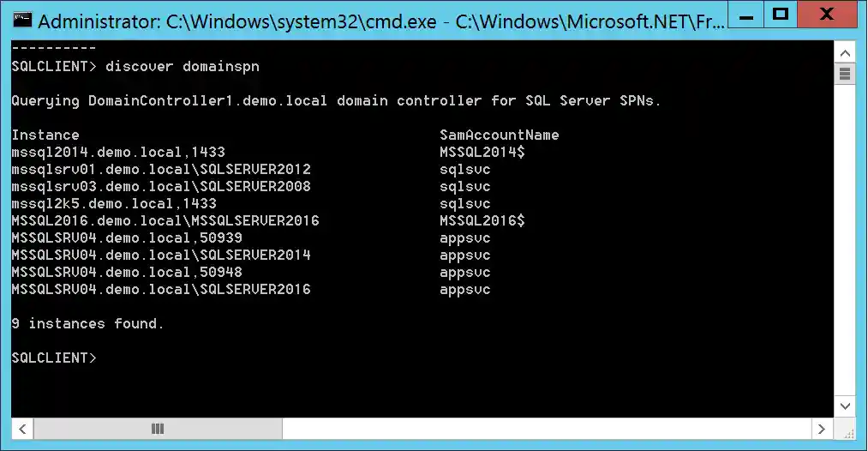Click appsvc account for SQLSERVER2014 row
The image size is (868, 451).
click(465, 256)
